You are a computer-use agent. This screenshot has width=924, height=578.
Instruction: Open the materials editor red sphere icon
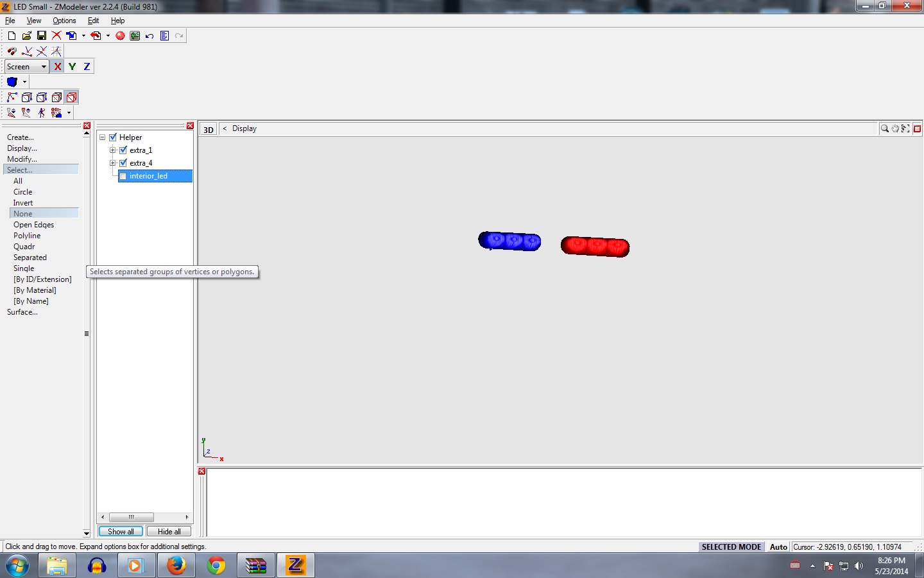pyautogui.click(x=120, y=36)
